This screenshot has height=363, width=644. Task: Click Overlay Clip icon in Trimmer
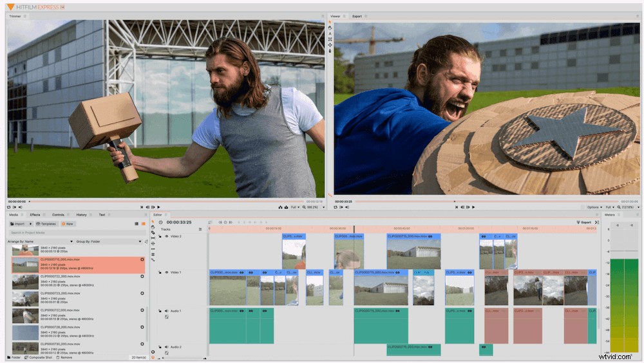(x=287, y=207)
